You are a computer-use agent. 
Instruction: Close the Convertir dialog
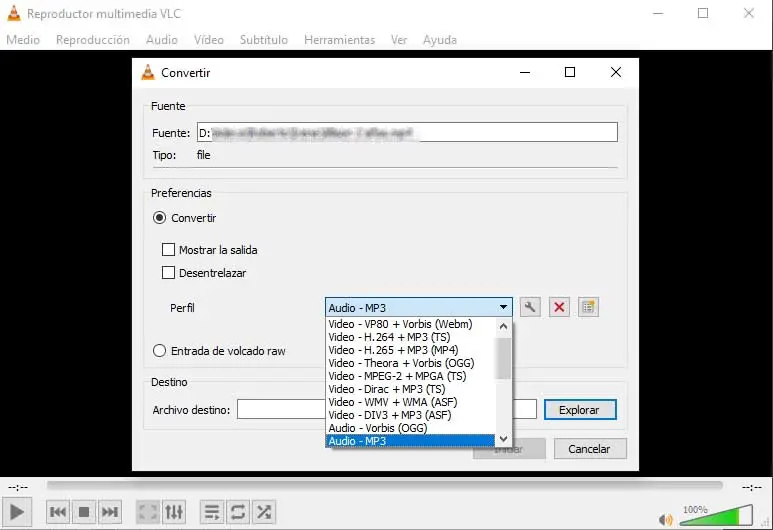pos(616,72)
